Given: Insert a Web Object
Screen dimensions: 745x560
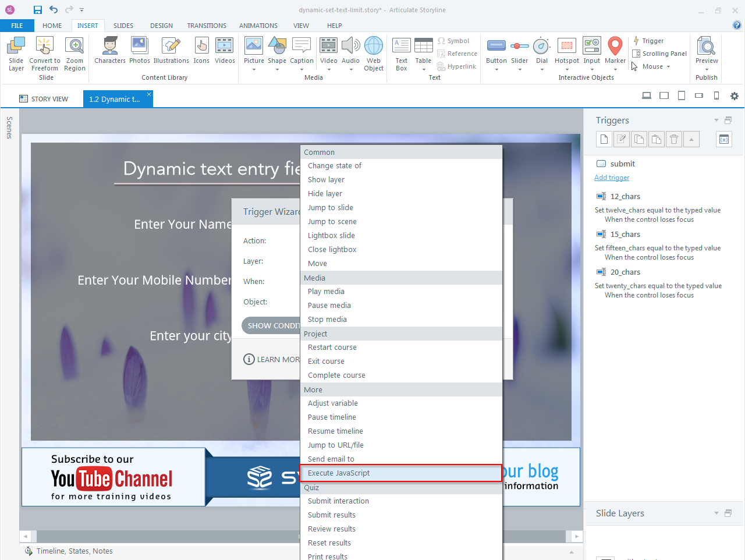Looking at the screenshot, I should (x=374, y=54).
